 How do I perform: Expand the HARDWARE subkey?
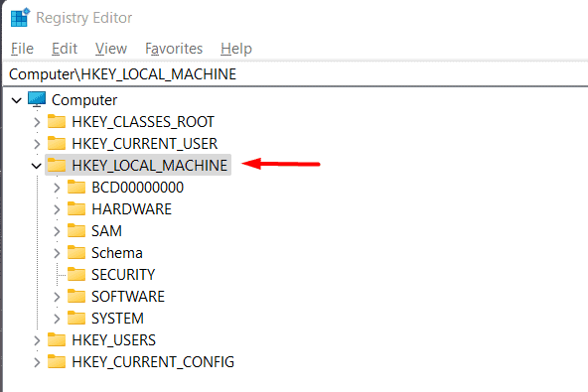tap(57, 209)
